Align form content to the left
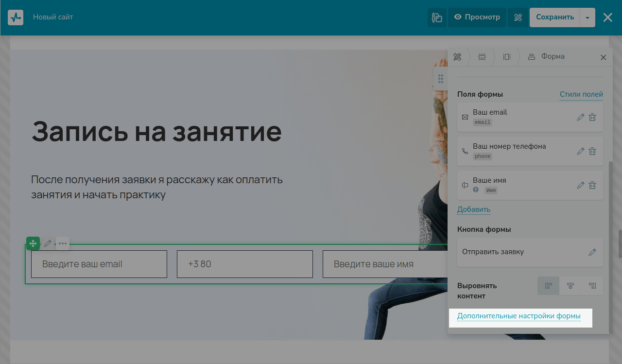The image size is (622, 364). point(549,286)
